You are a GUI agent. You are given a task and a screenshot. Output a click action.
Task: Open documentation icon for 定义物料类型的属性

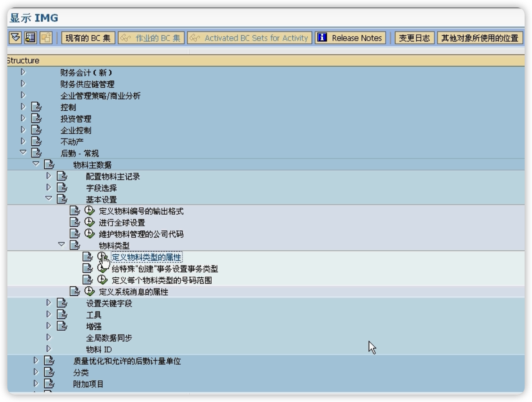87,257
